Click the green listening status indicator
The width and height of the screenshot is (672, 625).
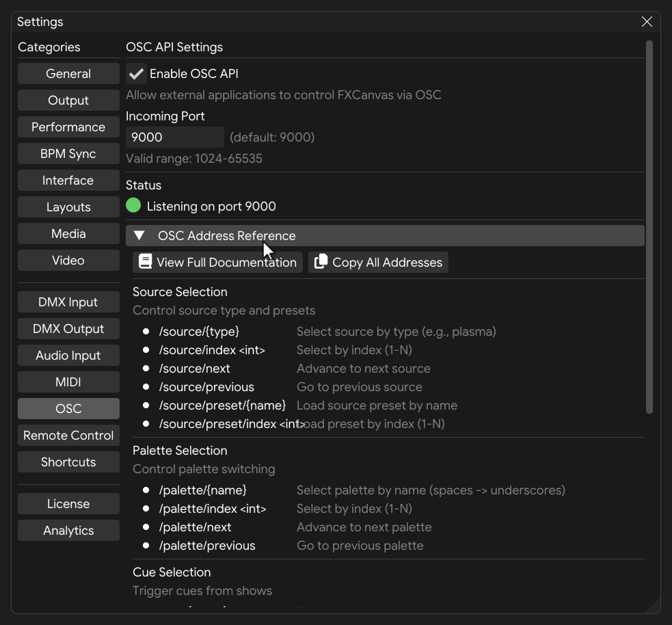tap(133, 205)
